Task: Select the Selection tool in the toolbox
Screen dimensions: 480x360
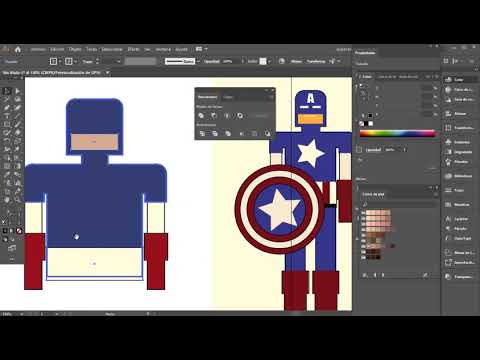Action: tap(7, 91)
